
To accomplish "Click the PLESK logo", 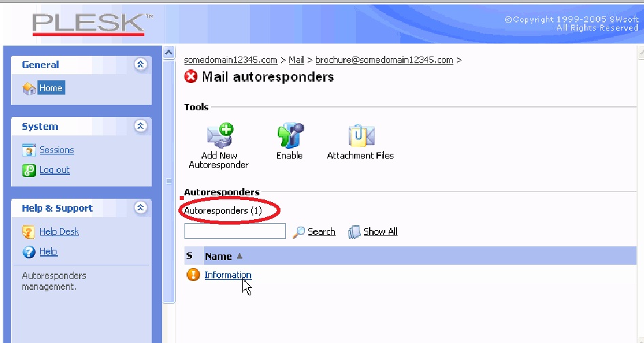I will 93,24.
